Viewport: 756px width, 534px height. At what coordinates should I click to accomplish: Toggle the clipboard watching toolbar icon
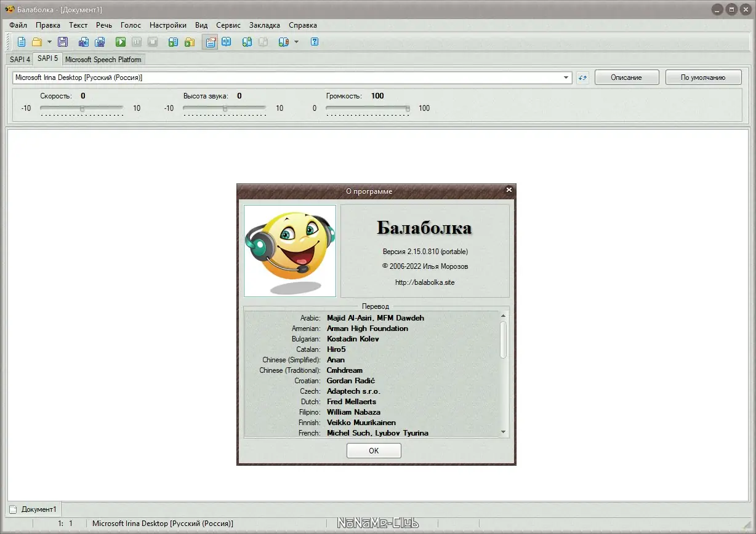(x=211, y=42)
